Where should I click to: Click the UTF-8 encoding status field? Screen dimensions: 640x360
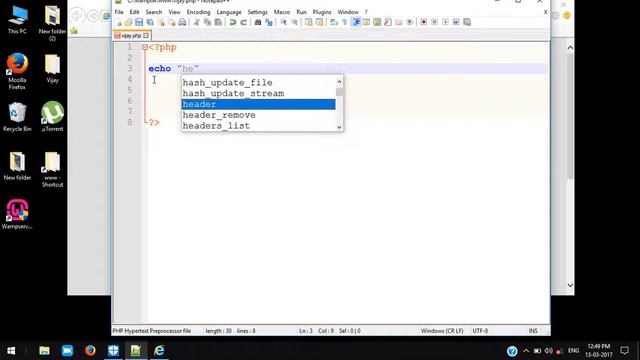pos(480,331)
